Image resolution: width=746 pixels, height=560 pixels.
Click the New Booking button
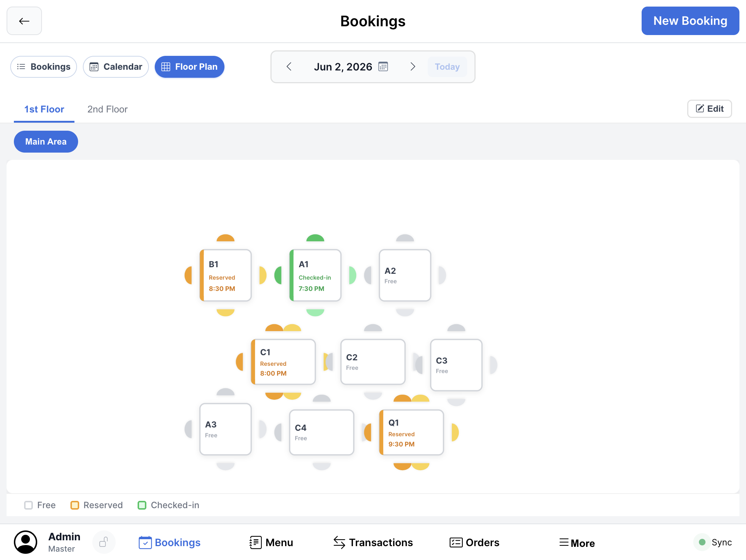690,21
